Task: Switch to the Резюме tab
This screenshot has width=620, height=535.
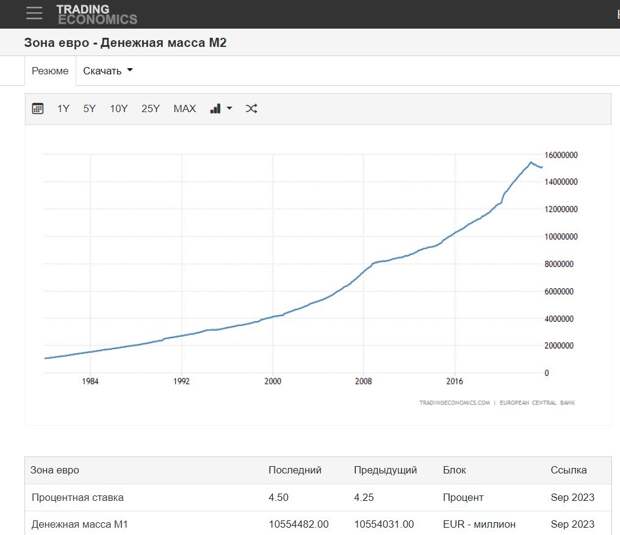Action: coord(50,71)
